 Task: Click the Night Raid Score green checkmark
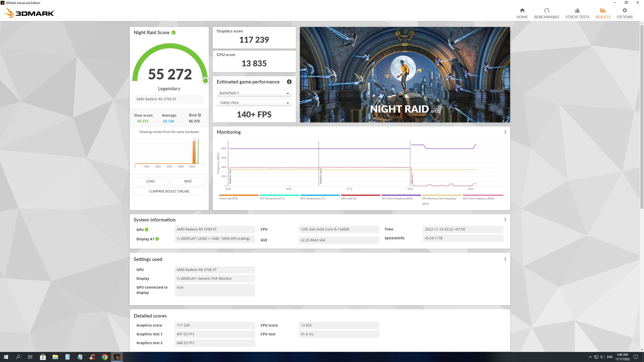pyautogui.click(x=174, y=32)
